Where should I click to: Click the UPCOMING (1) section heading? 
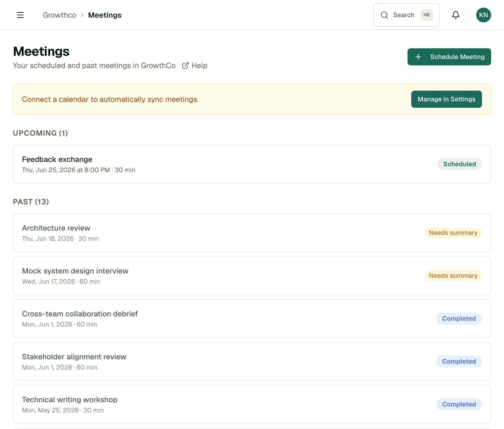pyautogui.click(x=40, y=133)
